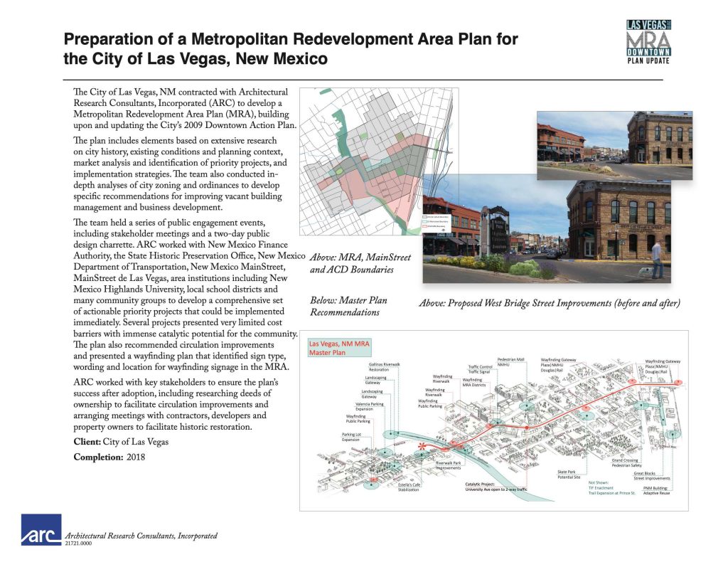Select the teal highlight near Valencia Parking Expansion
728x562 pixels.
pyautogui.click(x=385, y=452)
